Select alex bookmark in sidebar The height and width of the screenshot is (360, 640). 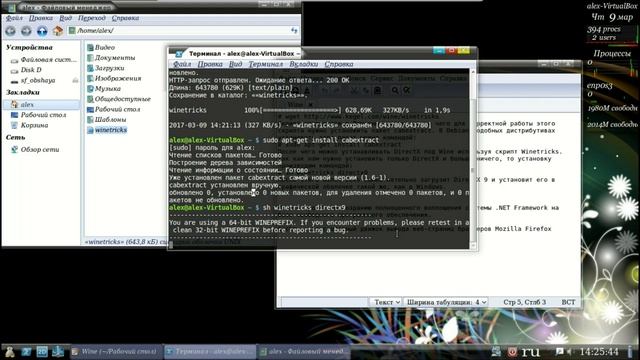(x=41, y=104)
